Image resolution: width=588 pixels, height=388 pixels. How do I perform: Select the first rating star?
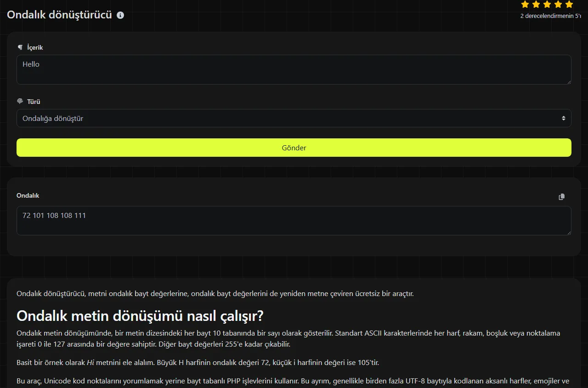525,5
